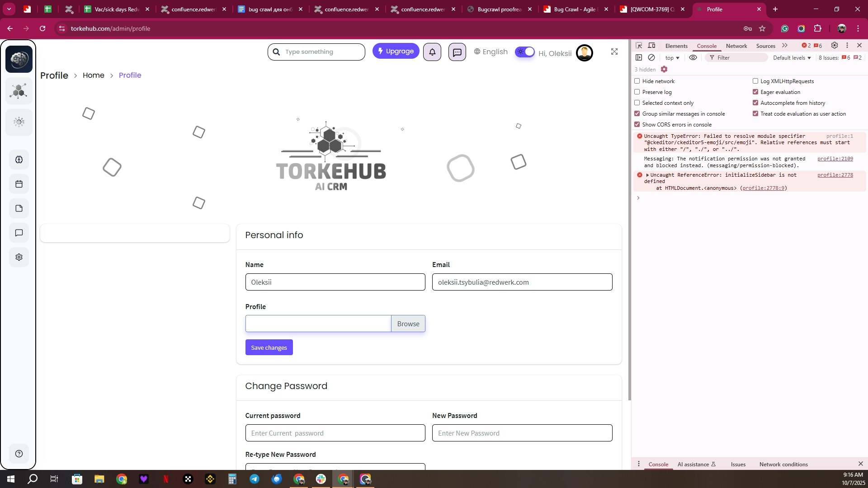Go to Home in the breadcrumb
The image size is (868, 488).
tap(94, 75)
